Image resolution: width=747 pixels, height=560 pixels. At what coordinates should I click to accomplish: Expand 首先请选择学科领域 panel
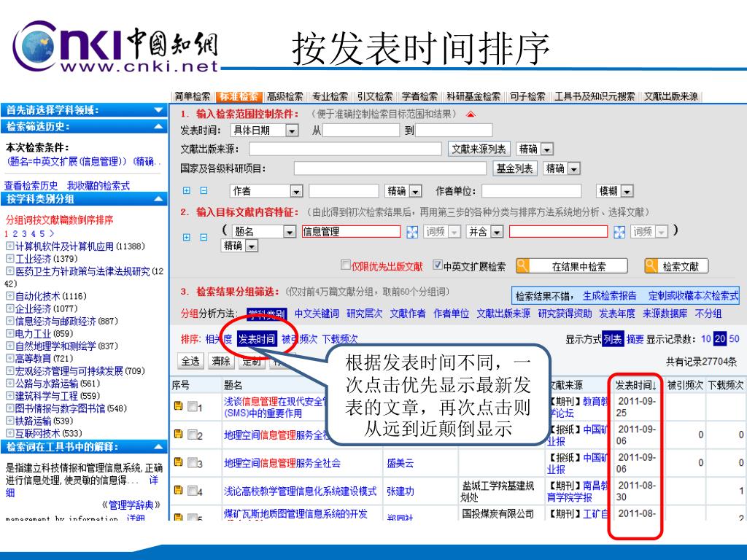coord(158,110)
